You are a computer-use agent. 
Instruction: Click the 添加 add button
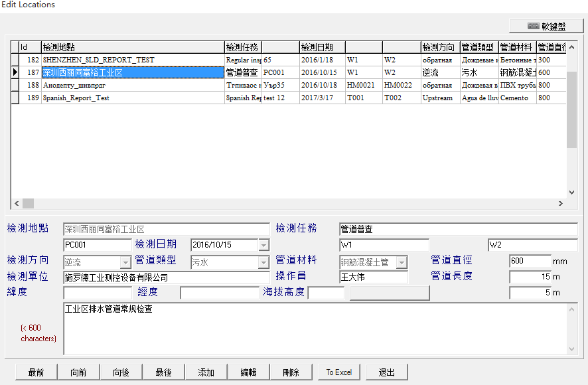[x=206, y=372]
